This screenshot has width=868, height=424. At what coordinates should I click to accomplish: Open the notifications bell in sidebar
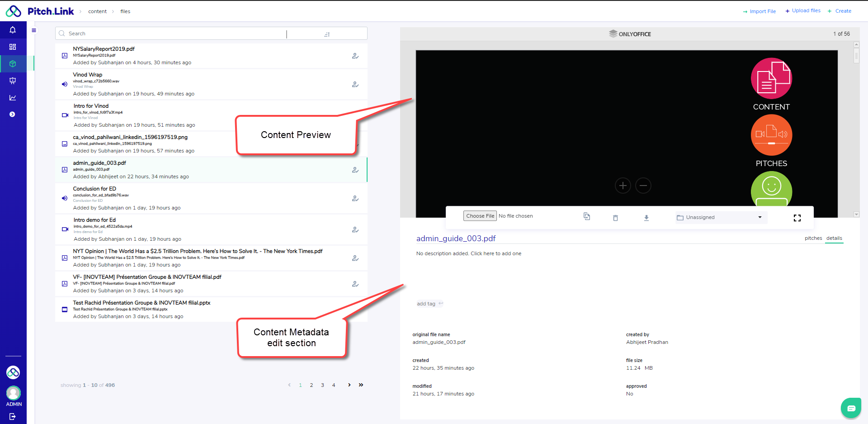13,30
